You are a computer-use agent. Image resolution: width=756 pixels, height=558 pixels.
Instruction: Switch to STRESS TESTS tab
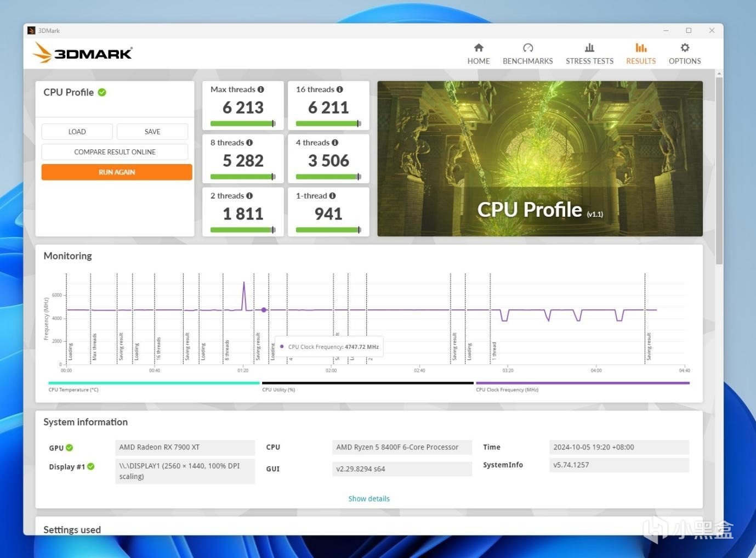(589, 54)
